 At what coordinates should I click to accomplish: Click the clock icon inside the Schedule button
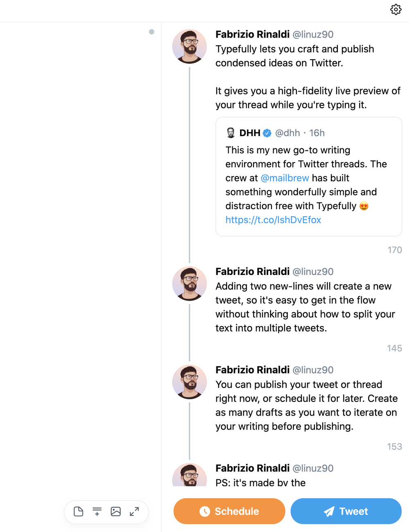tap(206, 511)
